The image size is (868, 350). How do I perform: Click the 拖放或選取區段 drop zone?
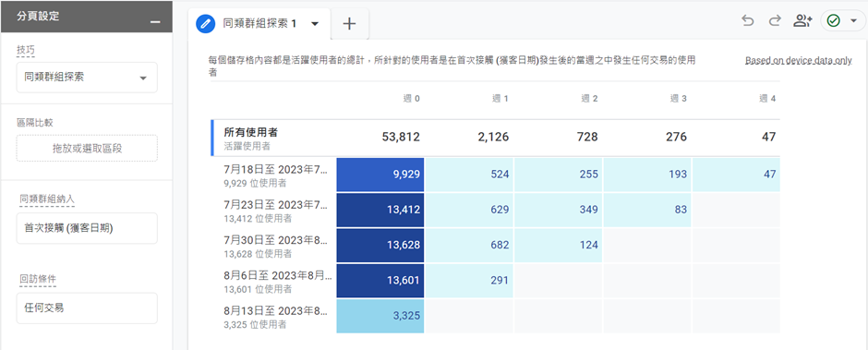[x=87, y=148]
